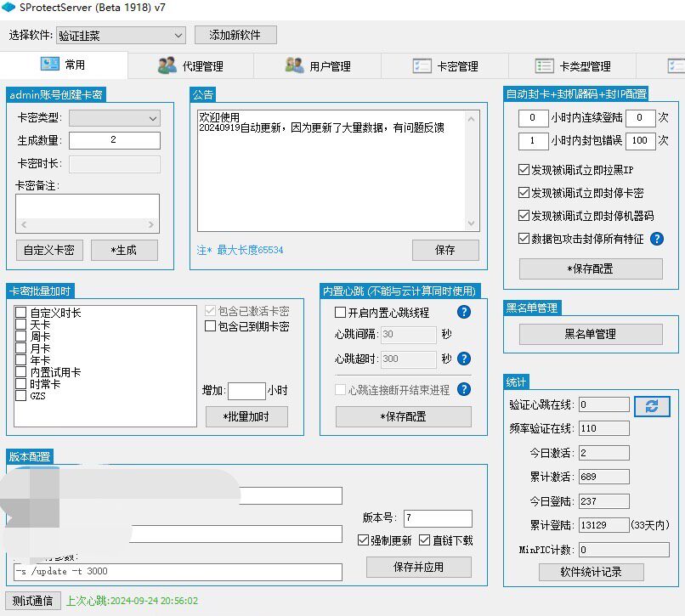Screen dimensions: 685x616
Task: Click the help icon next to 数据包攻击封停所有特征
Action: pyautogui.click(x=657, y=239)
